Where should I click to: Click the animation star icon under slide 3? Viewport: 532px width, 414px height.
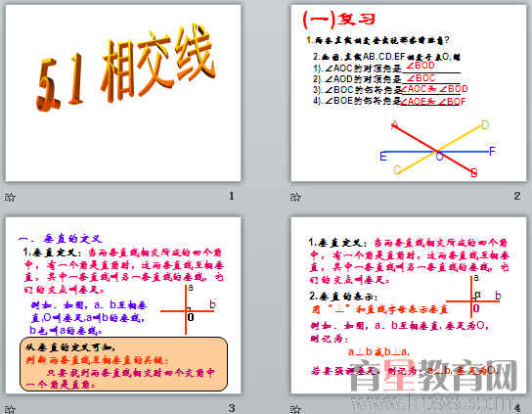(x=10, y=409)
